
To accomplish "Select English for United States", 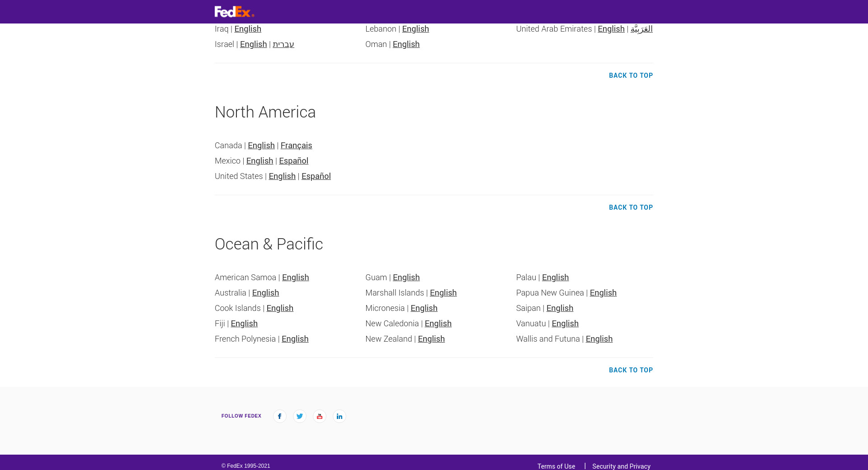I will click(282, 176).
